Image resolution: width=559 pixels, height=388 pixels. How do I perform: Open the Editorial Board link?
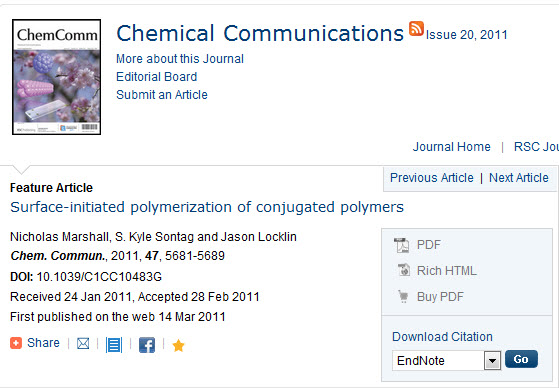click(x=157, y=77)
